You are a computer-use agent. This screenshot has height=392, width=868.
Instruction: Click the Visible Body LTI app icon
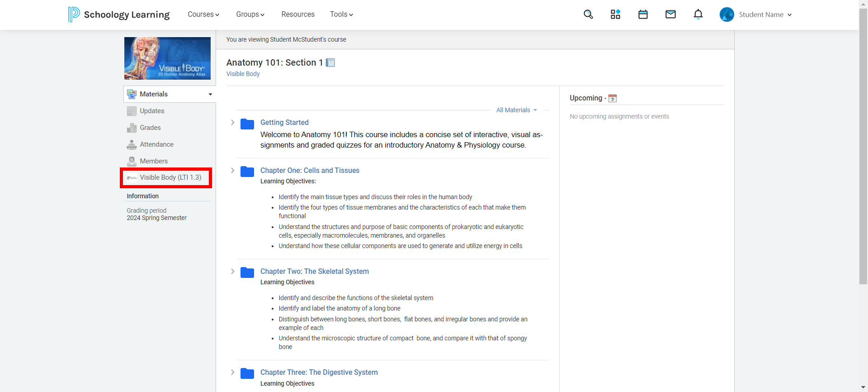point(132,177)
